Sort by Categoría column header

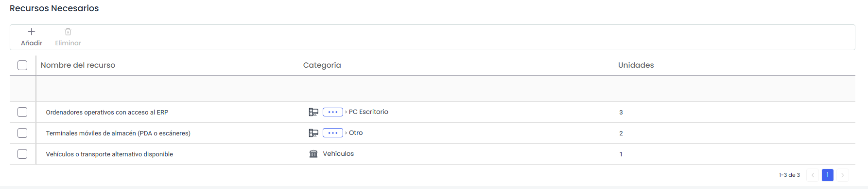click(x=322, y=65)
